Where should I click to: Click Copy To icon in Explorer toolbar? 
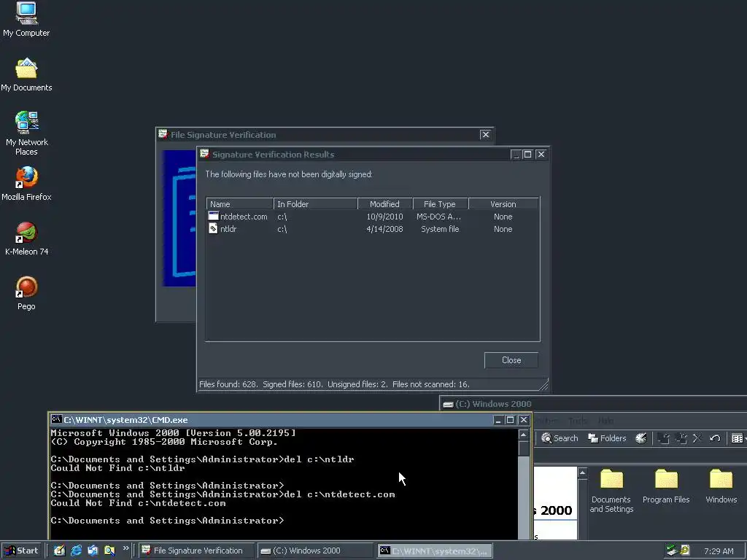[x=681, y=438]
